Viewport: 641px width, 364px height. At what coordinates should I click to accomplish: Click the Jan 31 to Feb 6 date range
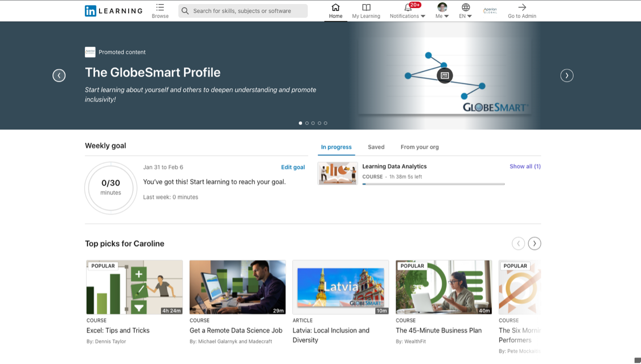pyautogui.click(x=163, y=167)
